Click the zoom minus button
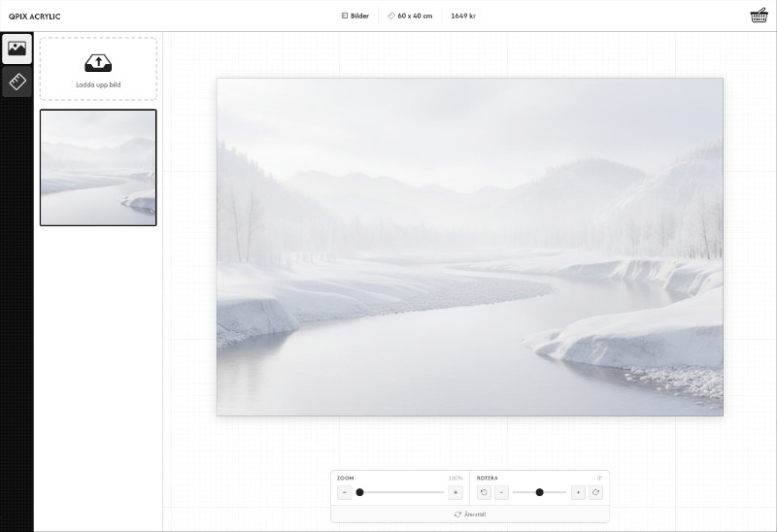 [x=345, y=492]
